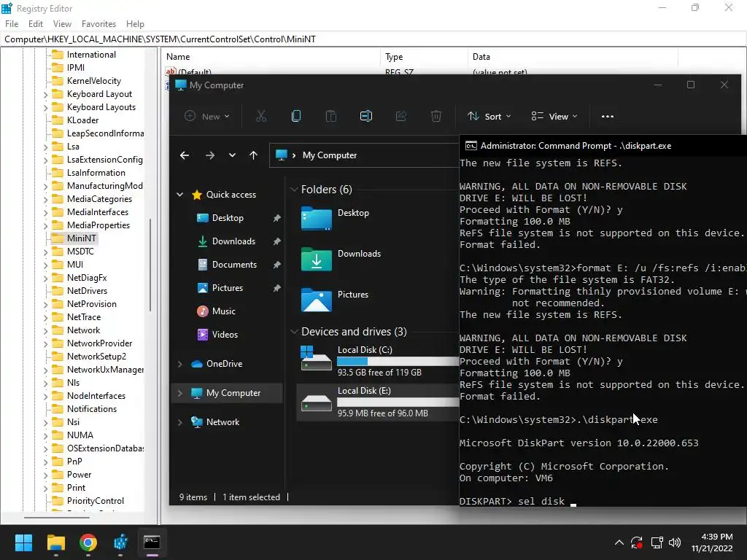The image size is (747, 560).
Task: Collapse the Quick access section
Action: [180, 195]
